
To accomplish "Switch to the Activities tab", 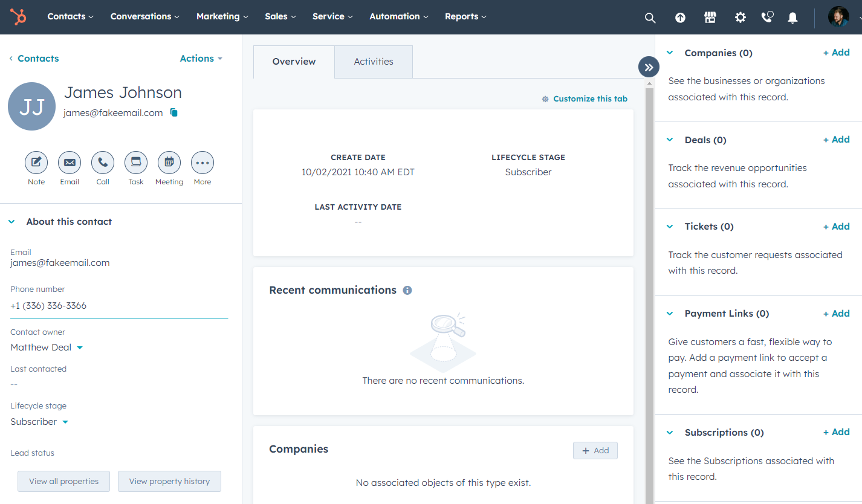I will (373, 61).
